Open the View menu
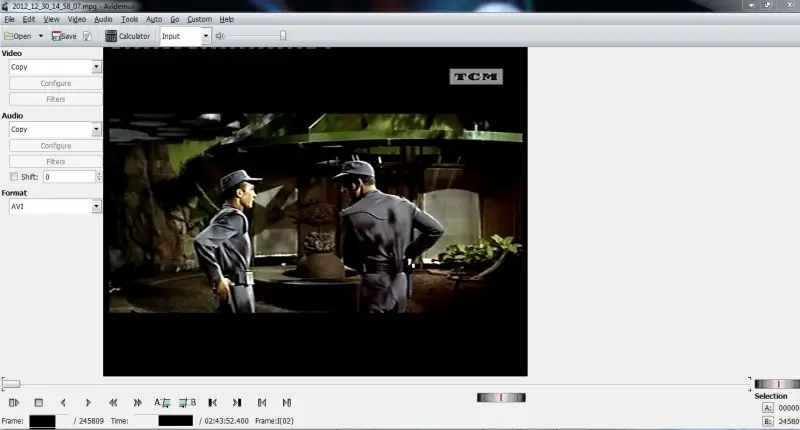The height and width of the screenshot is (430, 800). tap(51, 19)
